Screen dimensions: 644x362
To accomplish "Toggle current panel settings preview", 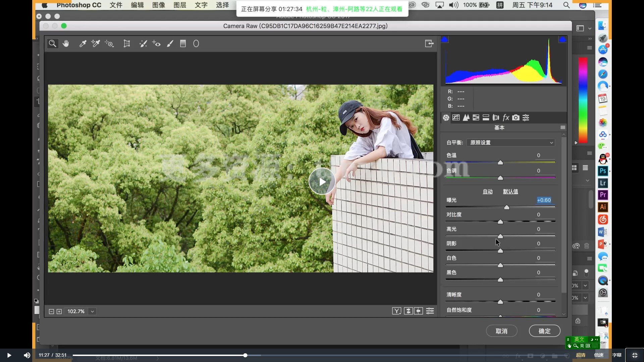I will click(430, 311).
